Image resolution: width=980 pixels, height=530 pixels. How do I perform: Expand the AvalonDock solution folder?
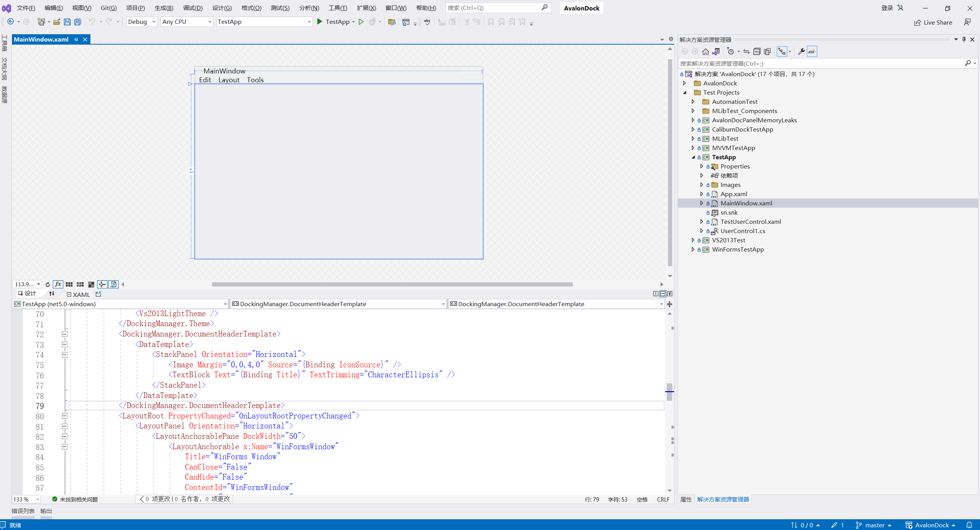pos(685,83)
